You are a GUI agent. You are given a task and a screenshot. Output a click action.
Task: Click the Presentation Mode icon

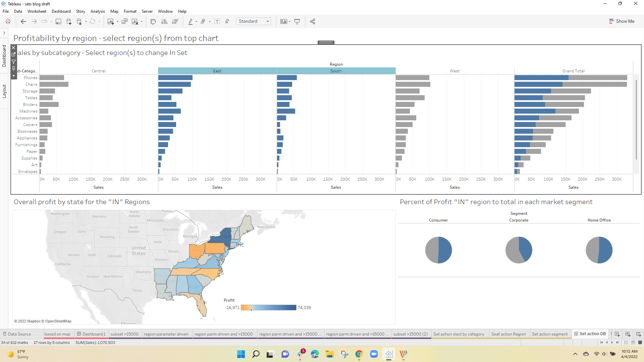click(297, 21)
